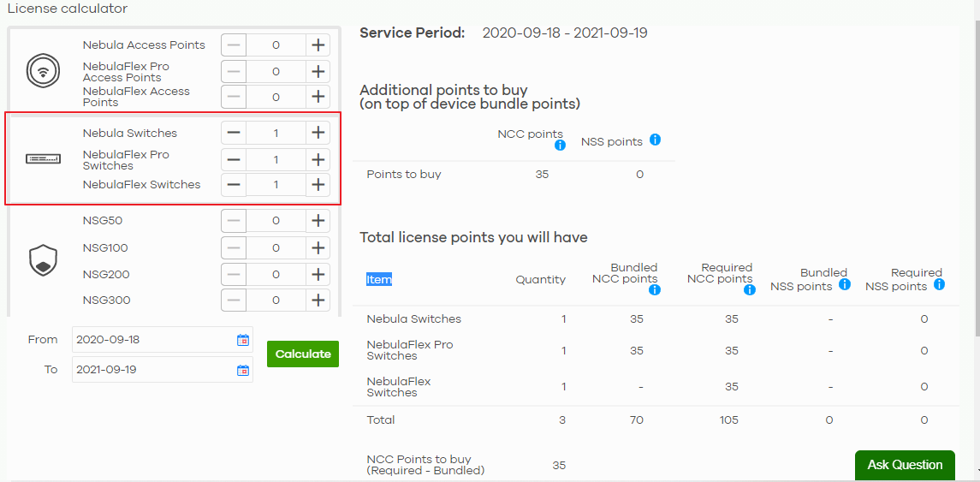980x482 pixels.
Task: Increase NebulaFlex Pro Switches quantity
Action: (x=318, y=159)
